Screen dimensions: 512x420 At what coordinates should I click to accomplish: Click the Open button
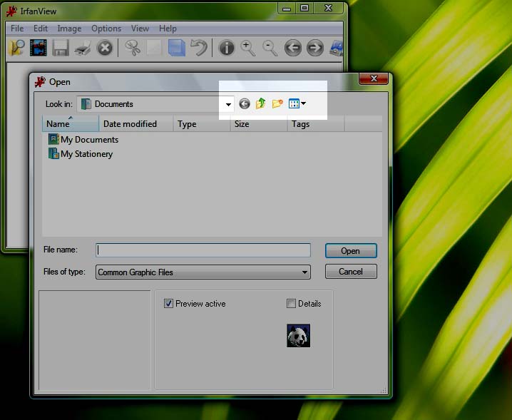pos(350,251)
